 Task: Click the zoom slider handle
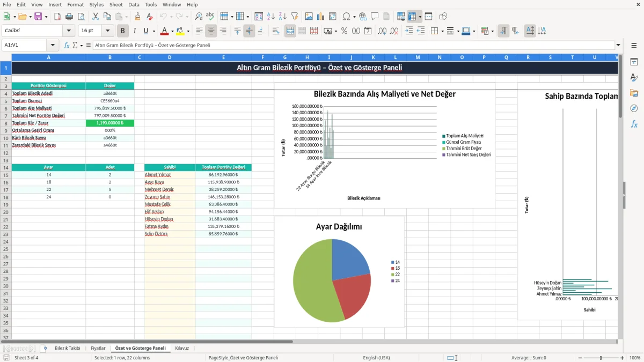tap(601, 358)
